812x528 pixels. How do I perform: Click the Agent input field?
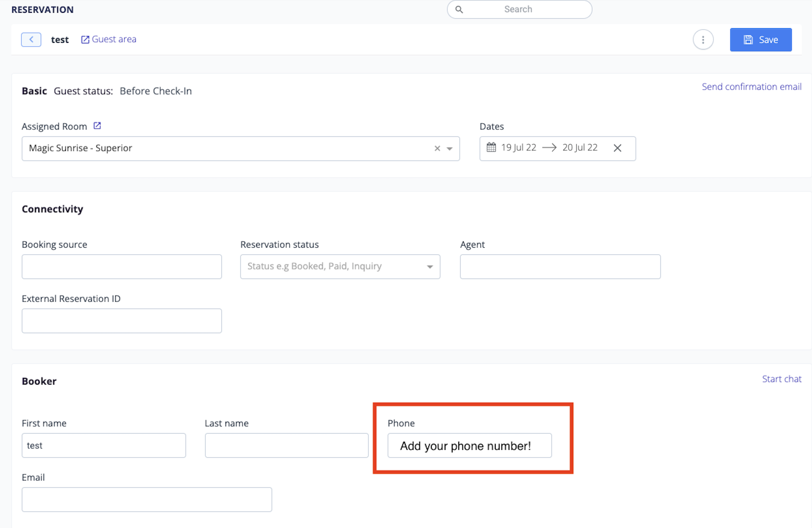560,267
